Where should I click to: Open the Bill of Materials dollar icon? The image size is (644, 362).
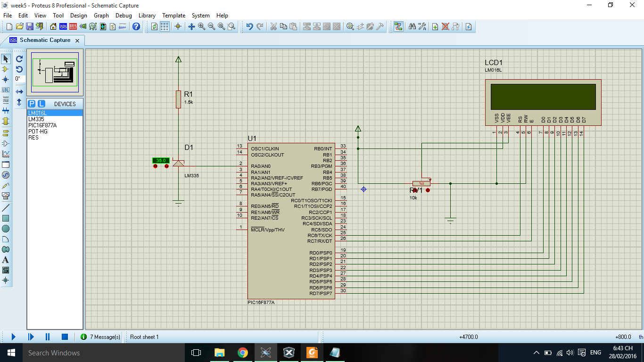pos(113,26)
